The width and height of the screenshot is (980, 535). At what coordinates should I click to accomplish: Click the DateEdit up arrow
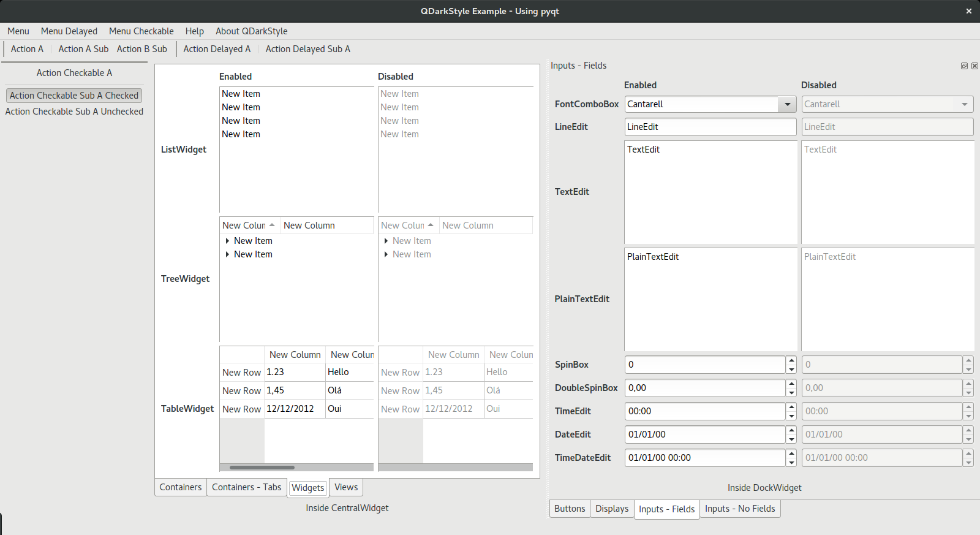pos(791,430)
